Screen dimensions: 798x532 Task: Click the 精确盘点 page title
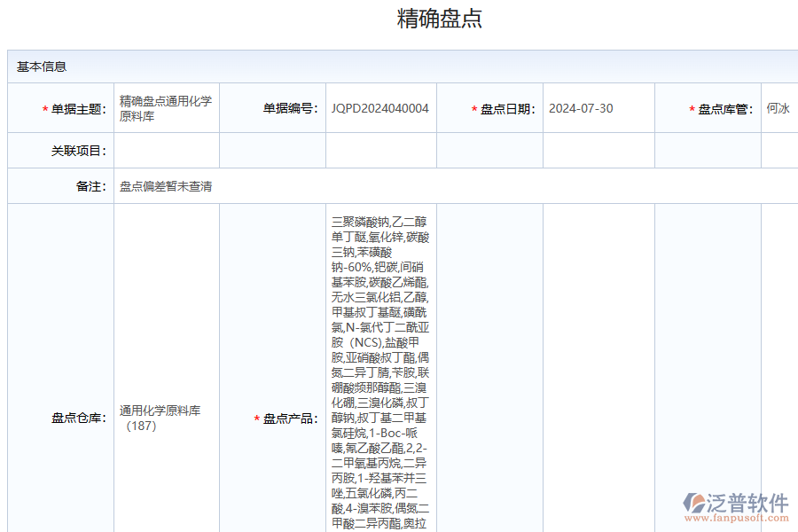(440, 19)
